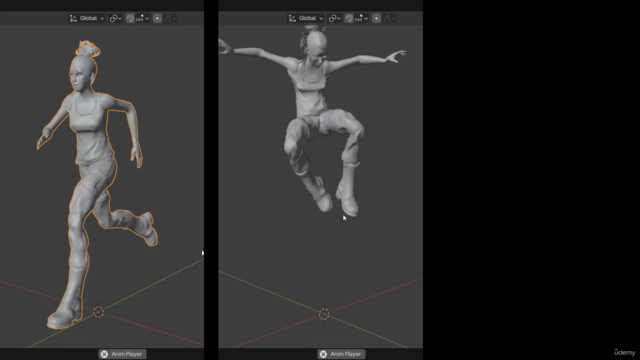Toggle proportional editing in left viewport
Viewport: 640px width, 360px height.
tap(157, 18)
